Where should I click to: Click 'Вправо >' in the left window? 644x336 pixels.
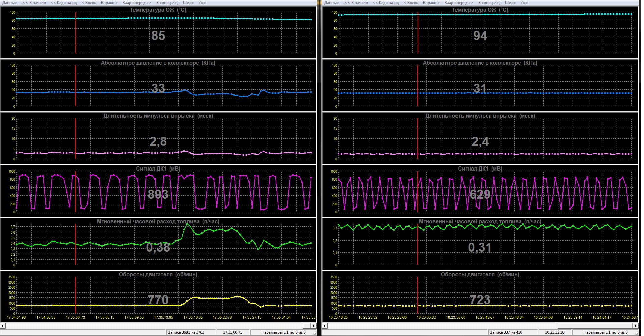pos(109,3)
